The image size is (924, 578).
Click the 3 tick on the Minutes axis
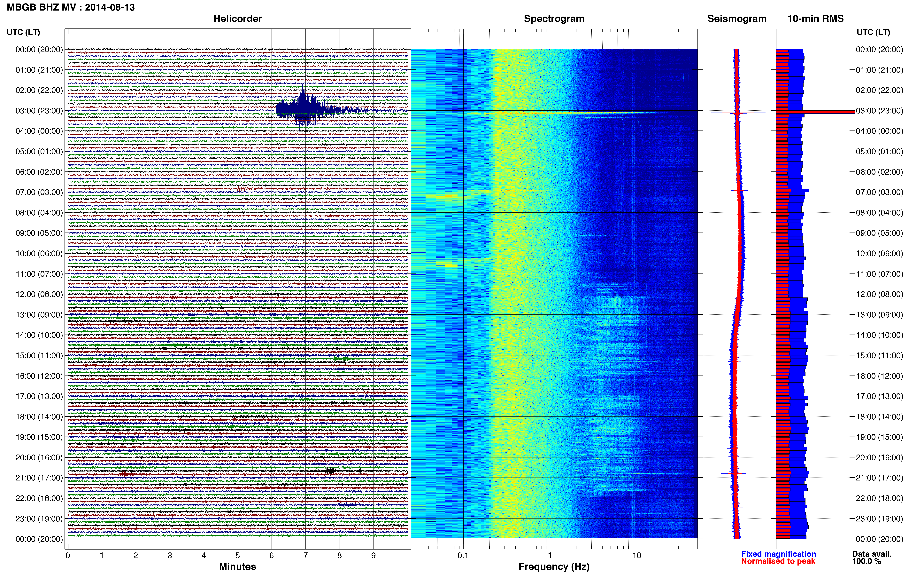(x=170, y=556)
